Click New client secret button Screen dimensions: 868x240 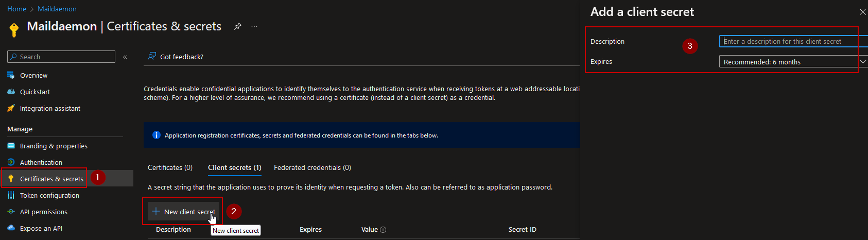point(184,212)
